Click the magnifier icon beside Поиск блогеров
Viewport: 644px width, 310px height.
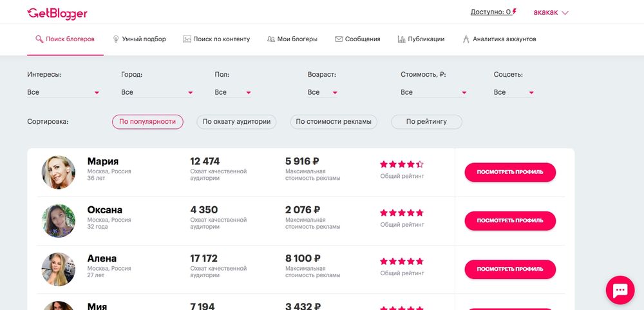[x=39, y=39]
